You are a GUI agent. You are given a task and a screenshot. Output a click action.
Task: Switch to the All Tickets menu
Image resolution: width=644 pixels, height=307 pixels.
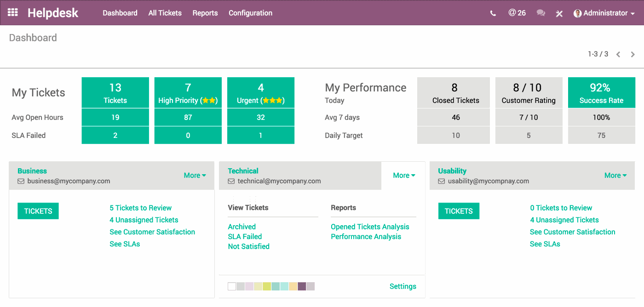(x=165, y=13)
